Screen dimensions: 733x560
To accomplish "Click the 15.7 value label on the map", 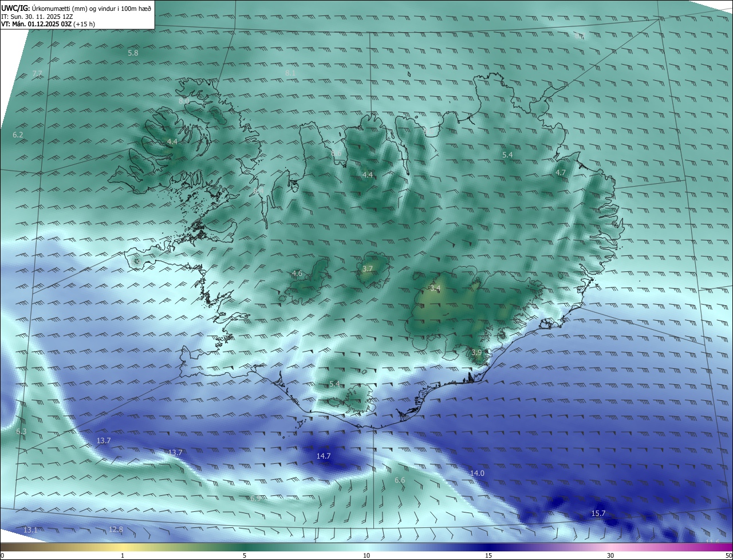I will (x=598, y=513).
